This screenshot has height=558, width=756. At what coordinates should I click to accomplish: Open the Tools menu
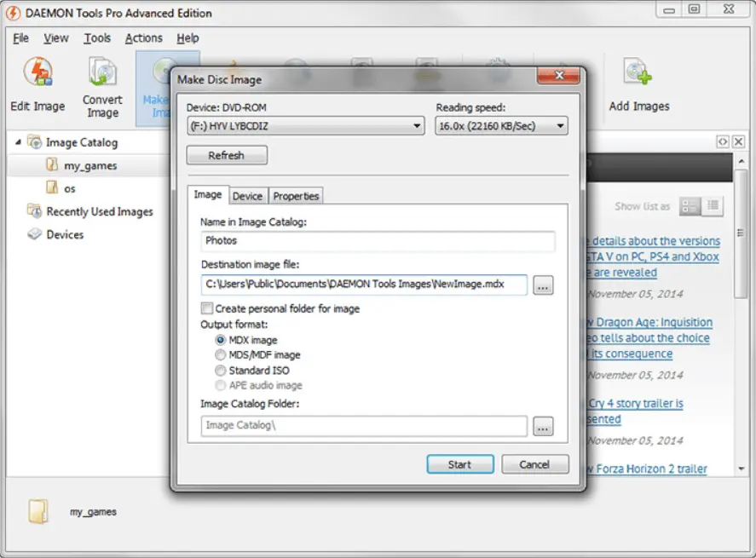(x=97, y=38)
